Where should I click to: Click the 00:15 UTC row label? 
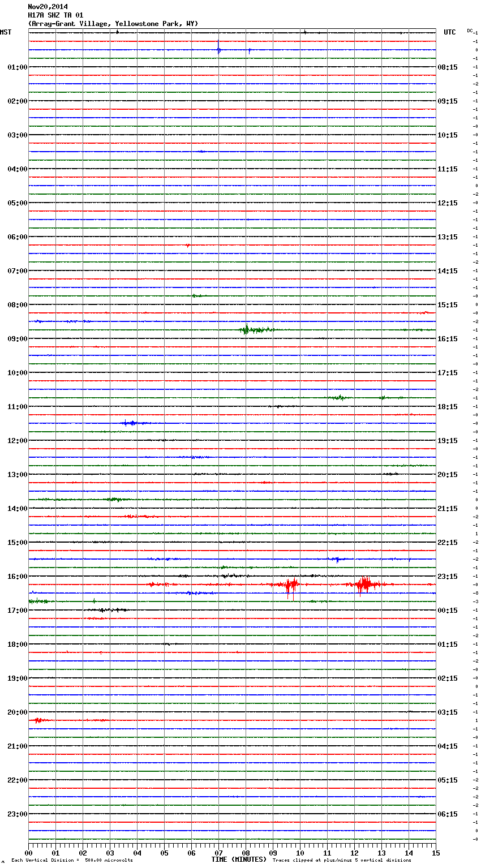point(448,611)
